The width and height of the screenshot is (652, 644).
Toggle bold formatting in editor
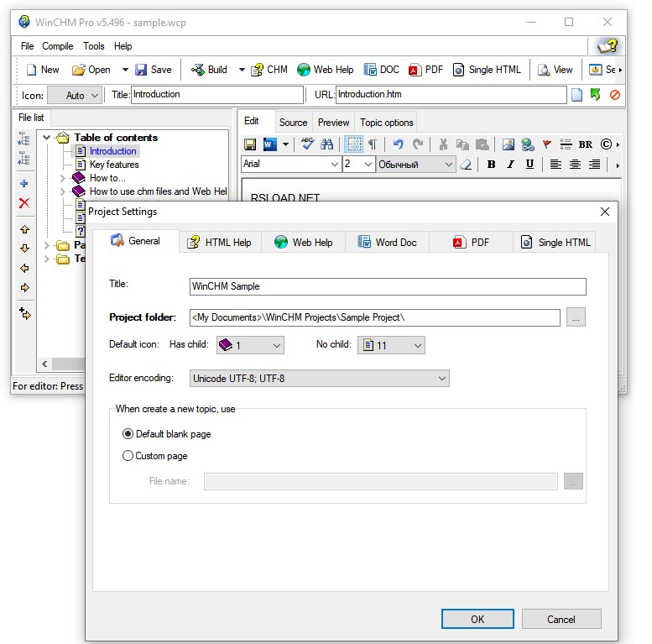click(491, 165)
